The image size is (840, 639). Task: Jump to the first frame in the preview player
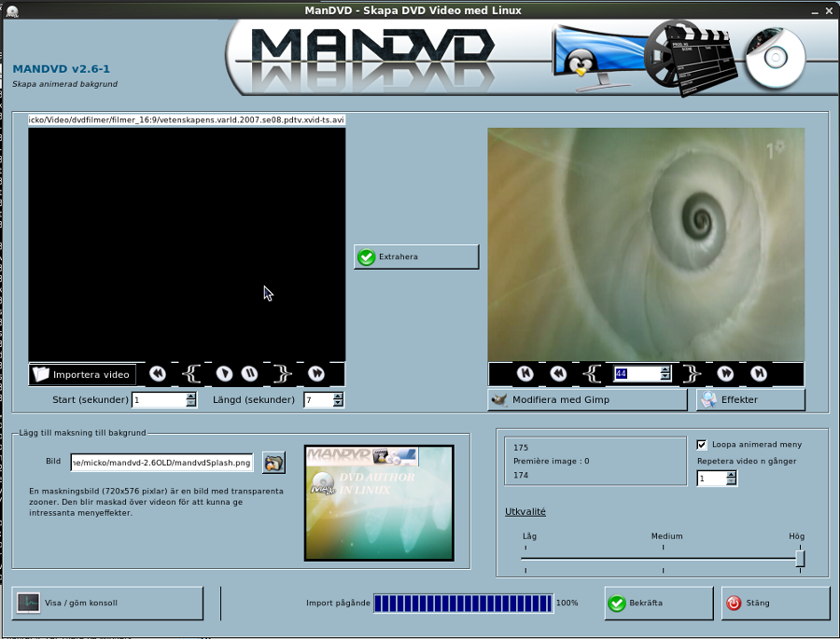click(525, 374)
